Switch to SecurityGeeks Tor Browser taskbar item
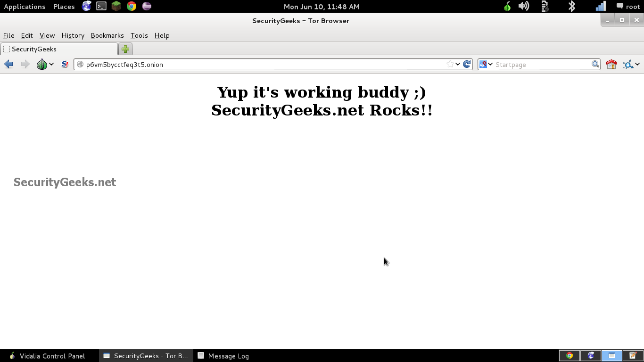This screenshot has height=362, width=644. click(x=146, y=356)
